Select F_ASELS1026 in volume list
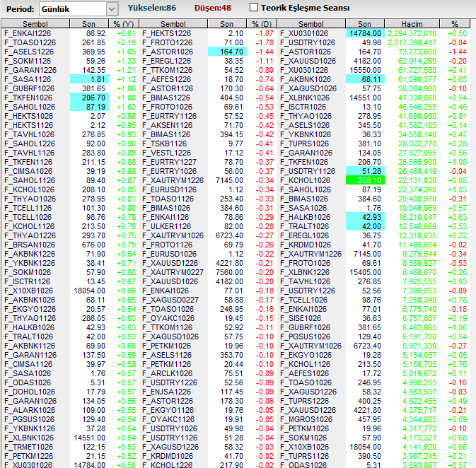Screen dimensions: 476x468 click(x=305, y=125)
